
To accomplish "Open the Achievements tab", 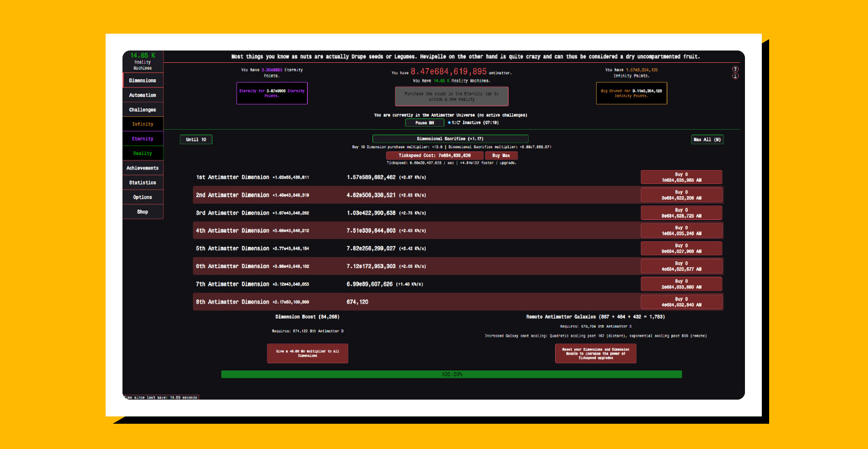I will tap(143, 168).
